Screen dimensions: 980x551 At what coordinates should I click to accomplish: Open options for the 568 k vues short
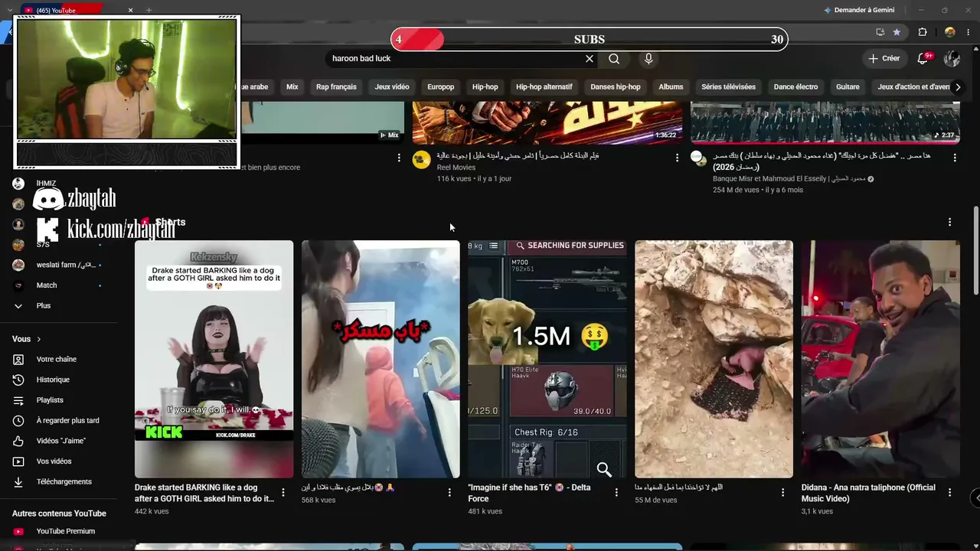pyautogui.click(x=449, y=493)
